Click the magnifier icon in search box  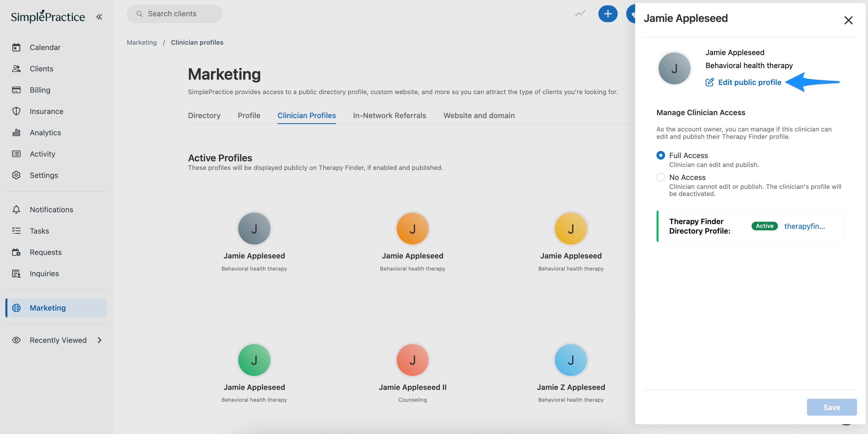[x=139, y=14]
